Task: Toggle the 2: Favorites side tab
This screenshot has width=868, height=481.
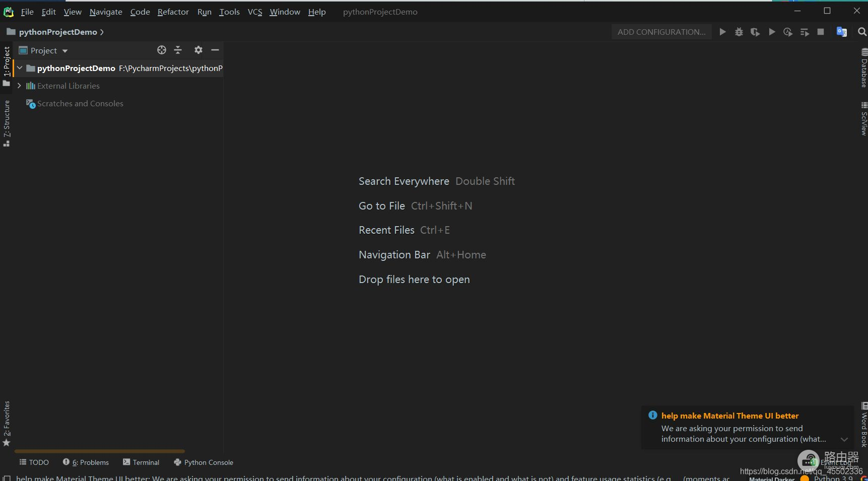Action: tap(7, 424)
